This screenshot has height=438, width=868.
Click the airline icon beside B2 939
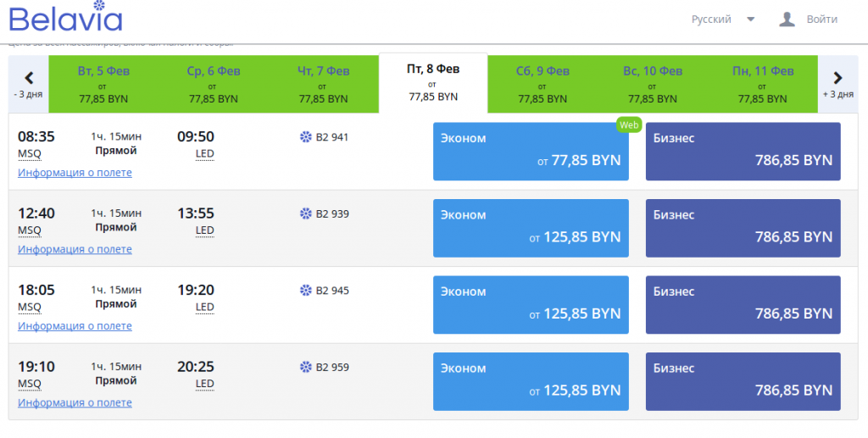click(x=306, y=213)
